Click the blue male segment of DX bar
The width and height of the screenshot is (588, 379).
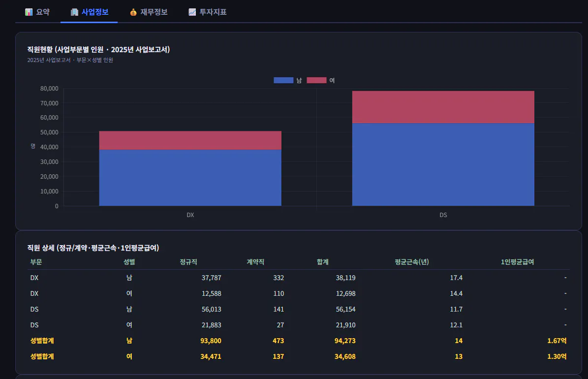pos(190,178)
